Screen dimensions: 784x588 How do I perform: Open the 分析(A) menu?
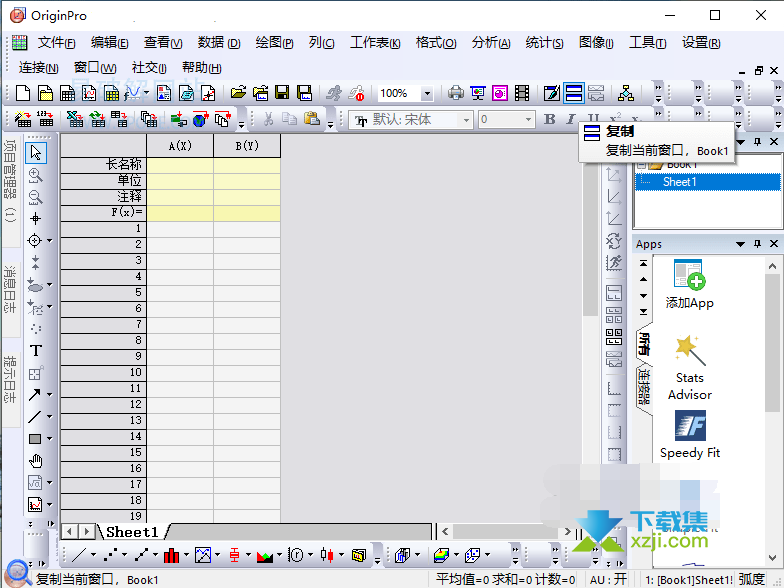tap(490, 43)
